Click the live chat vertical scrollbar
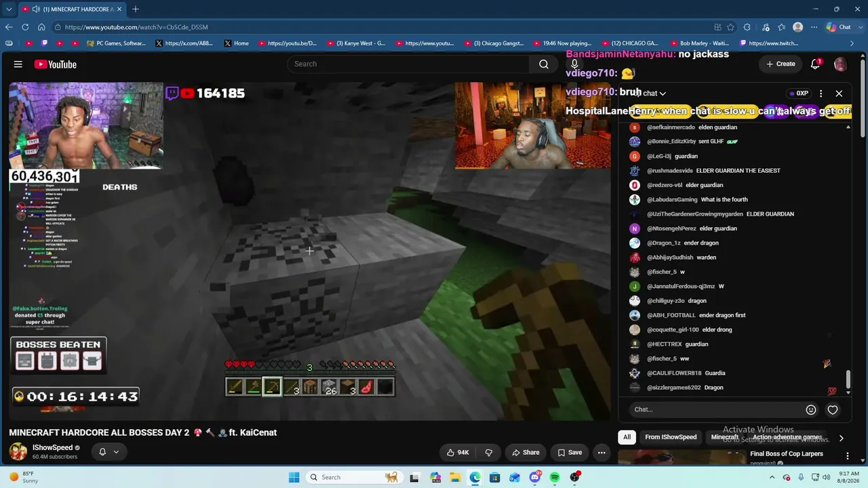The height and width of the screenshot is (488, 868). click(848, 380)
